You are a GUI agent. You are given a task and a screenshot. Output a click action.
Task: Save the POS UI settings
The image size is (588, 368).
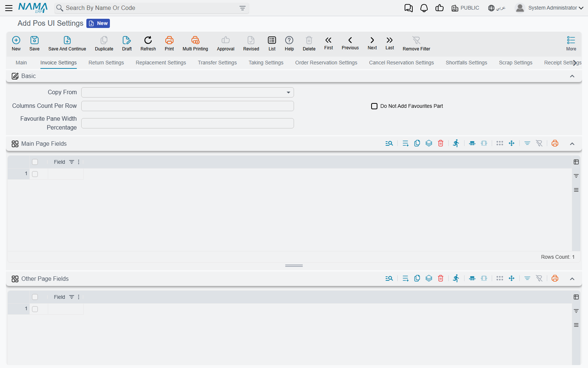click(35, 43)
